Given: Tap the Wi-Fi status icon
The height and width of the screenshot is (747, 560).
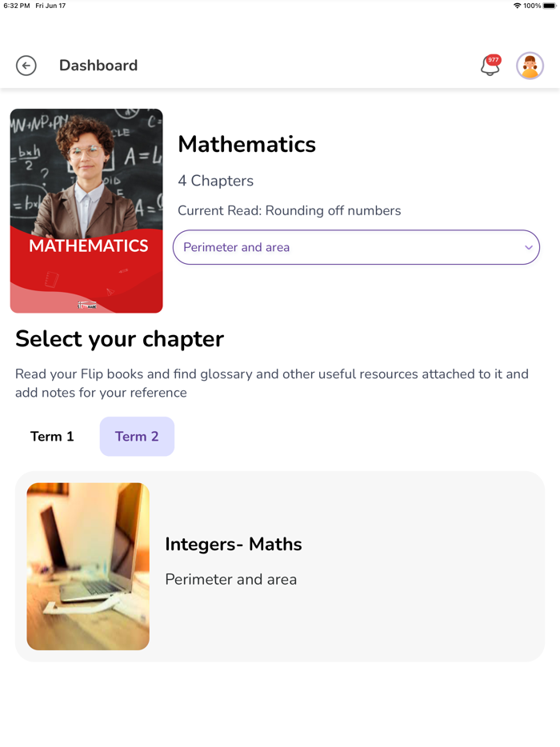Looking at the screenshot, I should tap(517, 6).
